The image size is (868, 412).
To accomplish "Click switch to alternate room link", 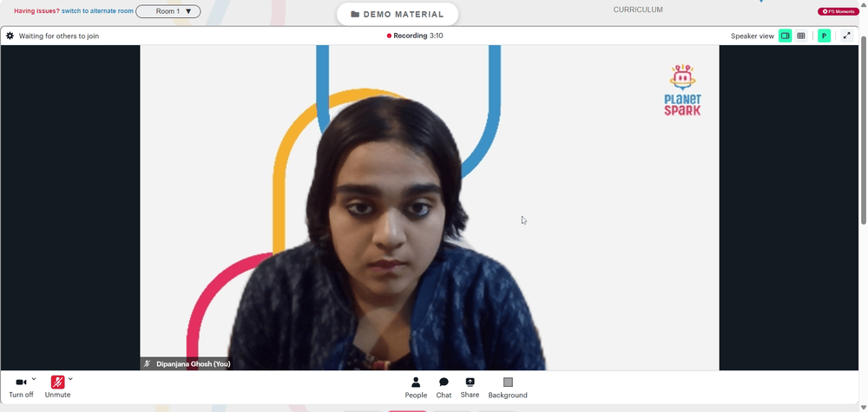I will coord(97,11).
